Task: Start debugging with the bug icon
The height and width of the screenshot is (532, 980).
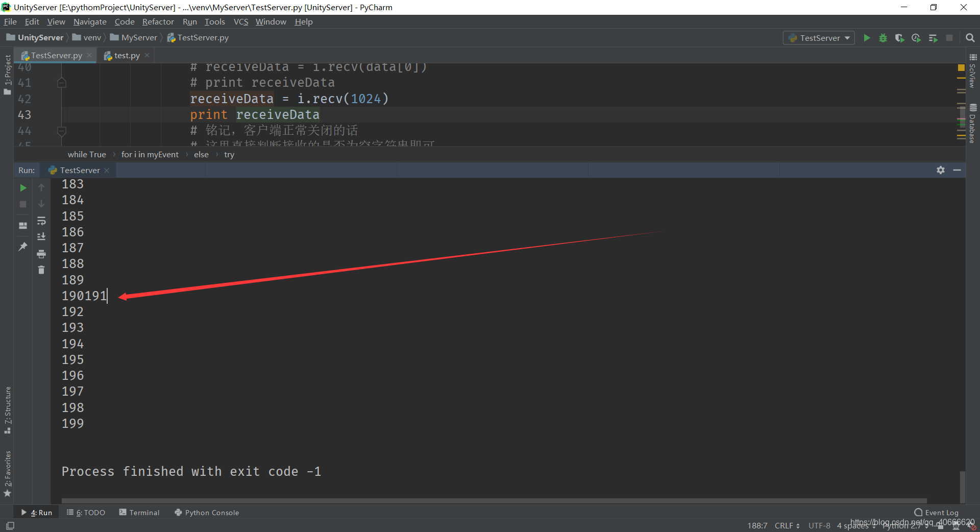Action: click(x=883, y=38)
